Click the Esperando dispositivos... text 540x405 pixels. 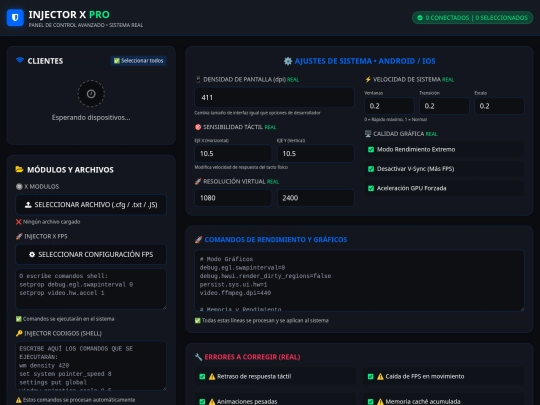(91, 117)
